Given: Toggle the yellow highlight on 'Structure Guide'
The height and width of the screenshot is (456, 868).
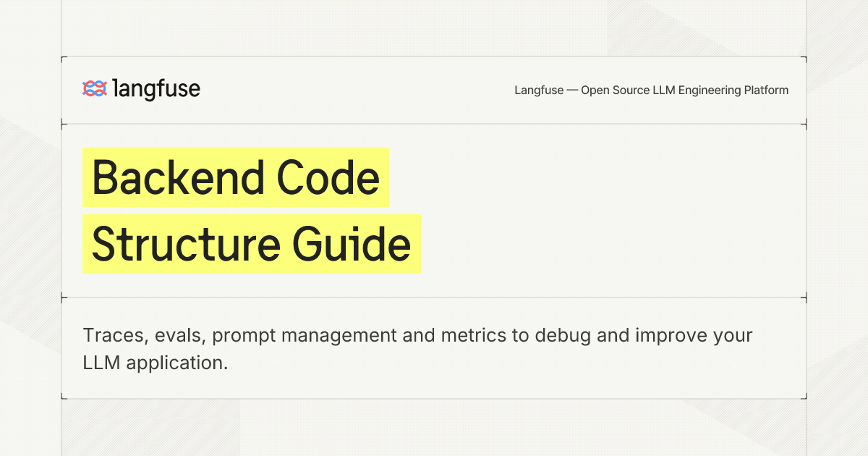Looking at the screenshot, I should coord(250,243).
